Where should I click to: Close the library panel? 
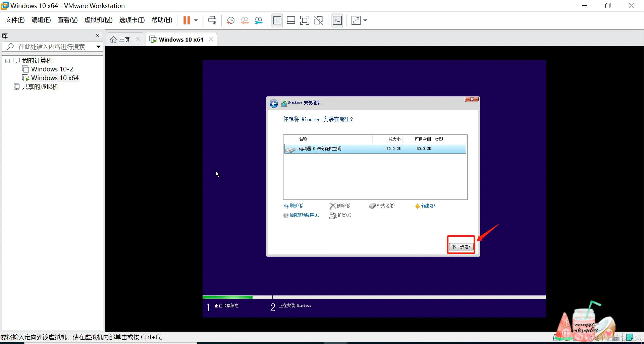[x=98, y=36]
